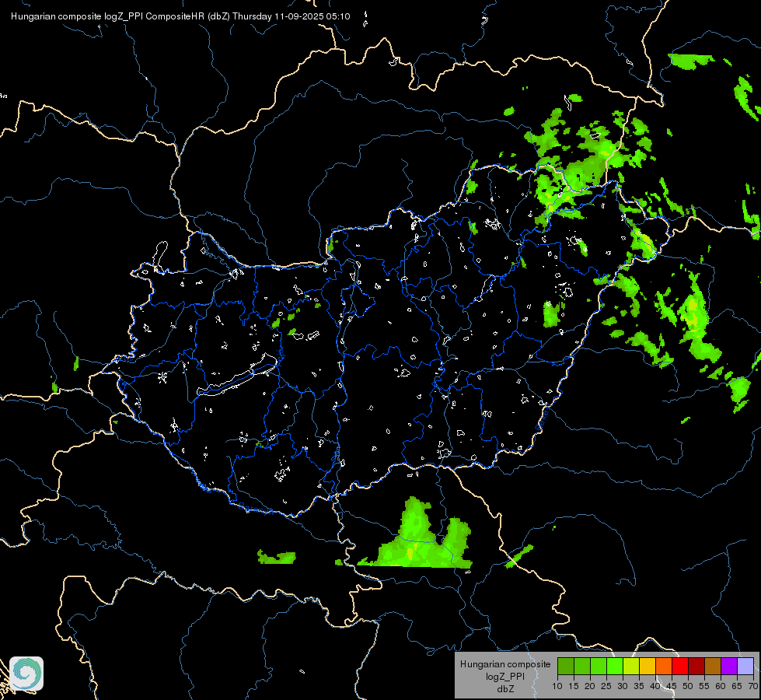Select the 25-30 dBZ bright green swatch
The height and width of the screenshot is (700, 761).
615,666
